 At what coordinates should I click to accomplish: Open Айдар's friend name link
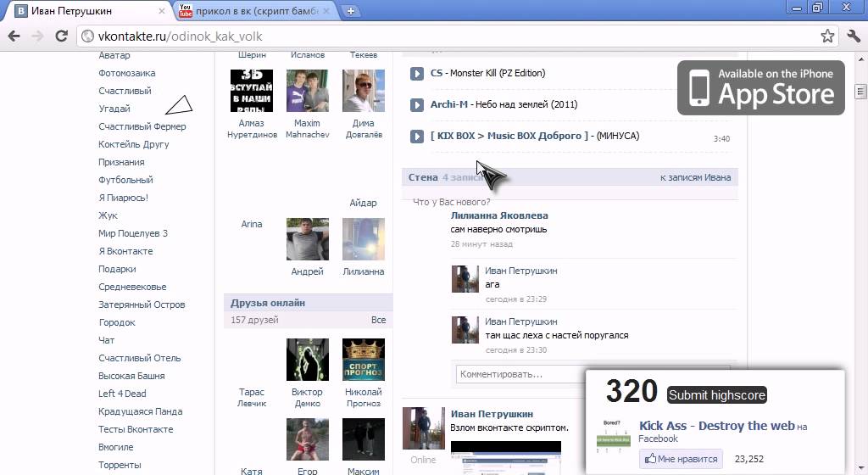pos(363,204)
